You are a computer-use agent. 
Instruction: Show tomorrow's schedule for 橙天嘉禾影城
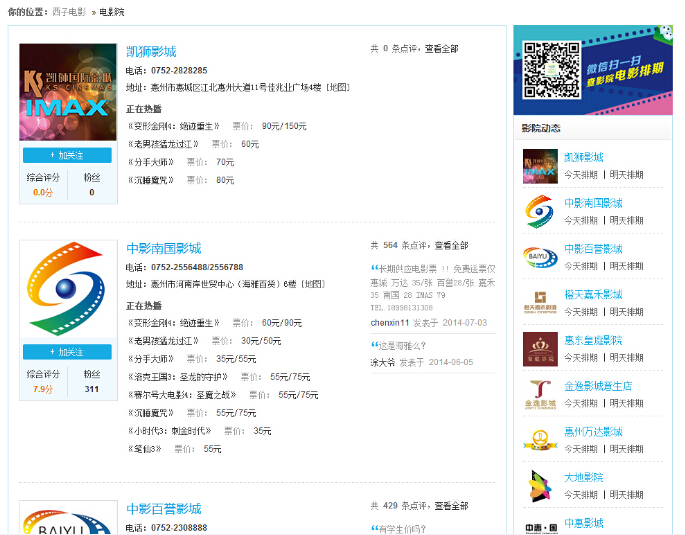click(626, 312)
